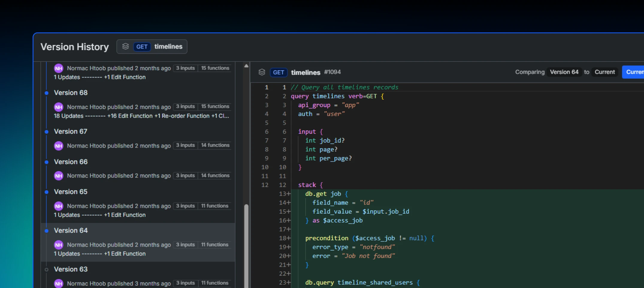Select the Version 64 timeline dot
Screen dimensions: 644x288
click(46, 231)
